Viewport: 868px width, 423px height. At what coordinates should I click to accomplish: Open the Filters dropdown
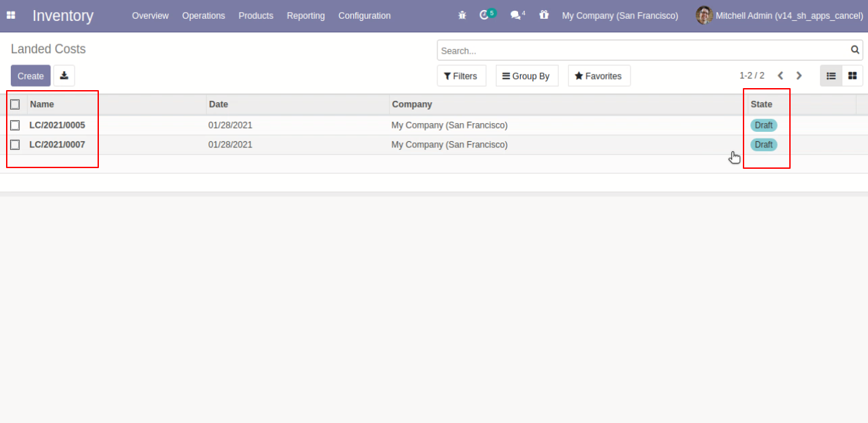click(x=462, y=76)
